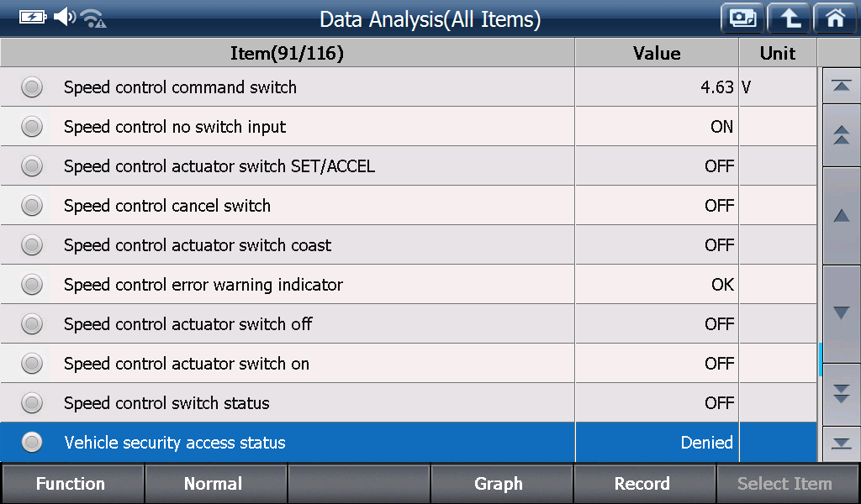The height and width of the screenshot is (504, 861).
Task: Page down with double down-arrow icon
Action: pyautogui.click(x=841, y=394)
